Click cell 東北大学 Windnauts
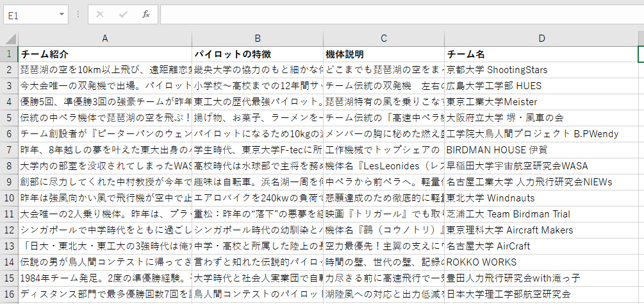Viewport: 644px width, 304px height. coord(541,198)
